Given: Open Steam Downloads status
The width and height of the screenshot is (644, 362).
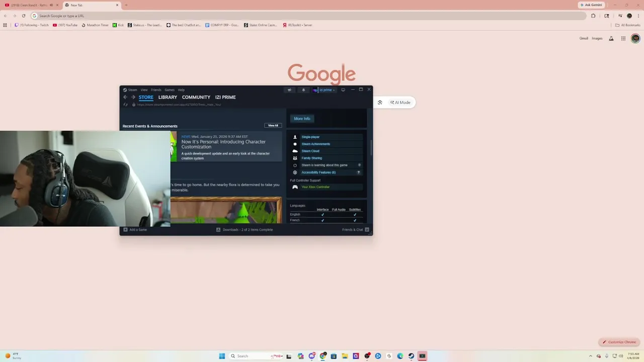Looking at the screenshot, I should [245, 230].
